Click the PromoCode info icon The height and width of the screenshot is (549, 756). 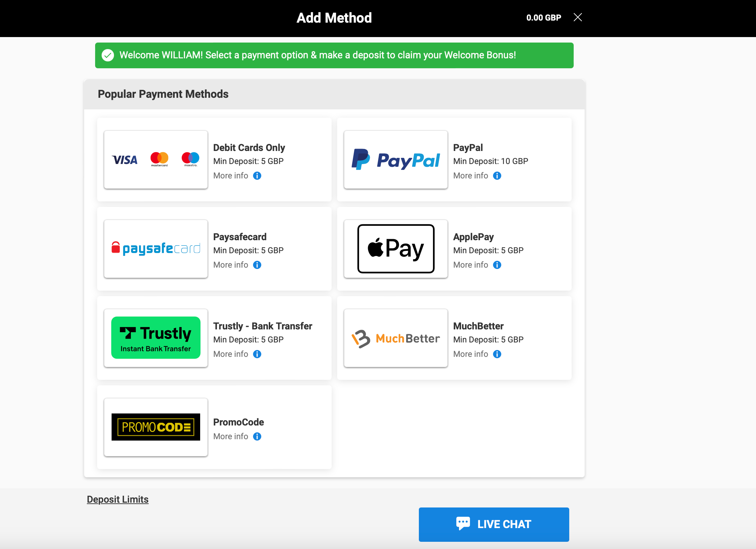click(x=257, y=436)
